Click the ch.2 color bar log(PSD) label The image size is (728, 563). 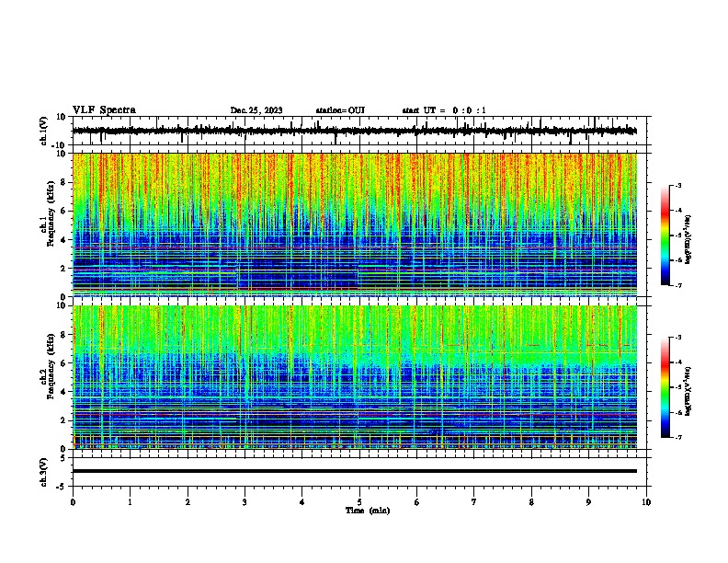coord(688,391)
